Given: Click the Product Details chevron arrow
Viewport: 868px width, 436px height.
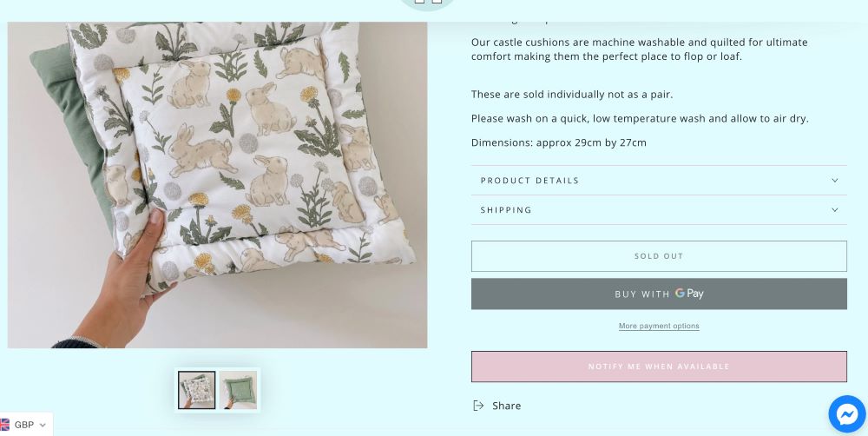Looking at the screenshot, I should click(x=835, y=181).
